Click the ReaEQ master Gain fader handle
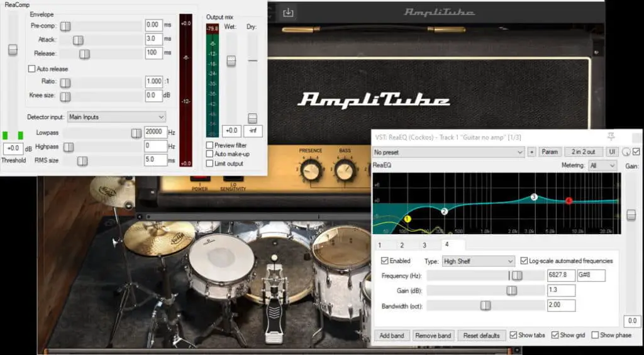 point(631,215)
